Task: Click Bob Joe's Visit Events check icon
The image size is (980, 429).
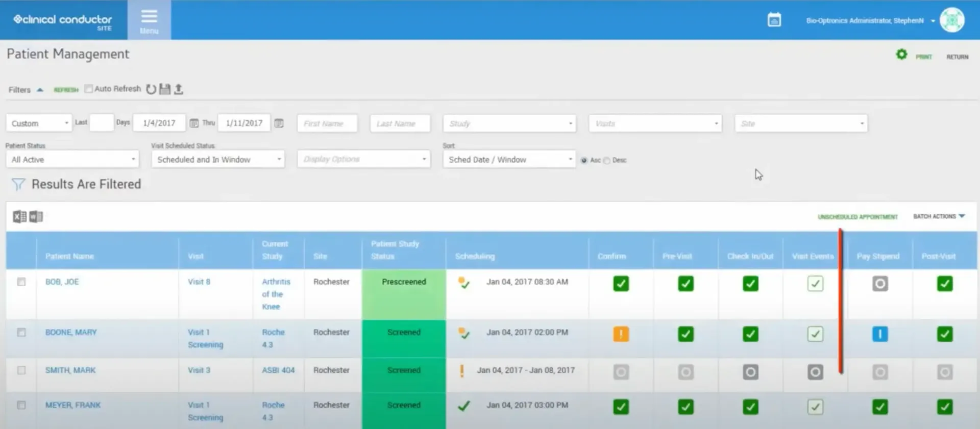Action: tap(815, 284)
